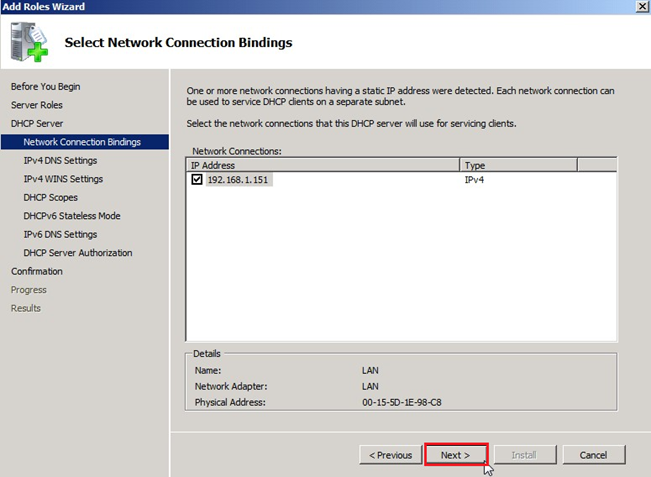Select DHCP Server in the sidebar
The height and width of the screenshot is (477, 651).
click(37, 123)
